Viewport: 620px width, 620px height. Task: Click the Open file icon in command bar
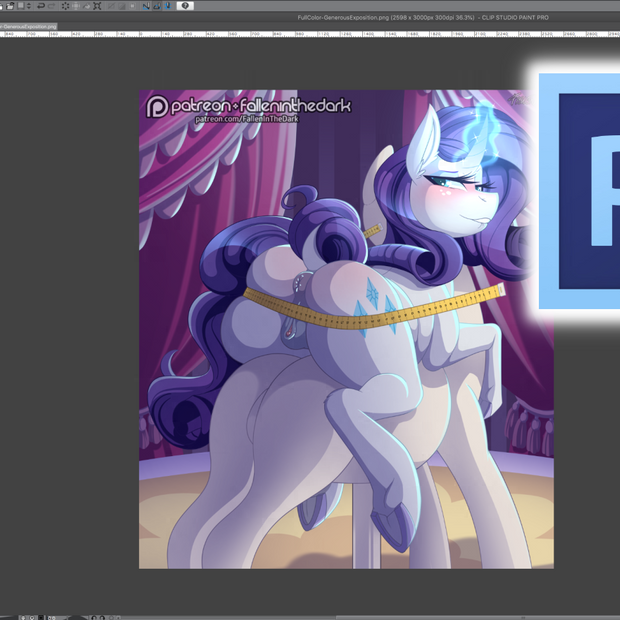[x=10, y=6]
